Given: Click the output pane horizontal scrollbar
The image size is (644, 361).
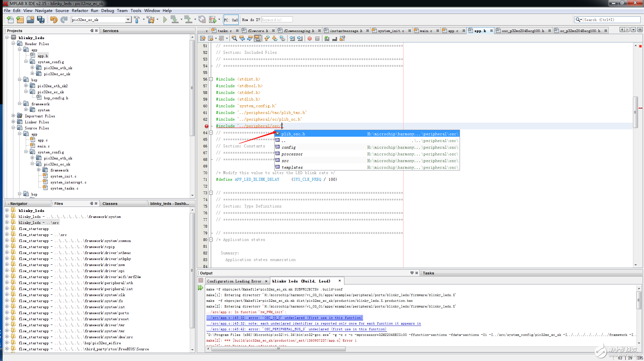Looking at the screenshot, I should [x=278, y=349].
